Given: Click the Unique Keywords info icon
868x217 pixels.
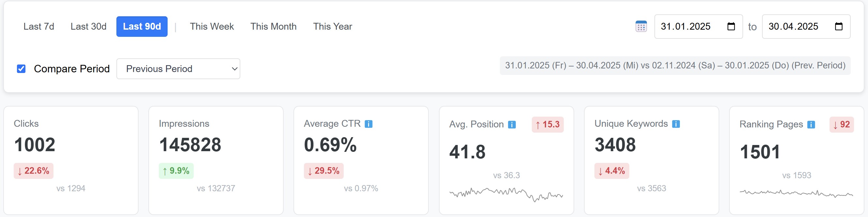Looking at the screenshot, I should click(x=676, y=124).
